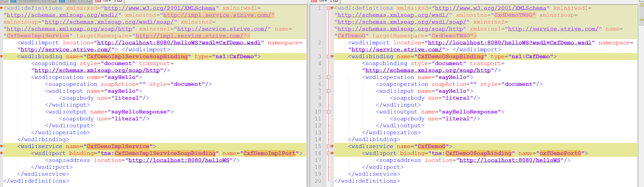Image resolution: width=644 pixels, height=187 pixels.
Task: Click diff marker beside wsdl:service line, left pane
Action: tap(1, 146)
